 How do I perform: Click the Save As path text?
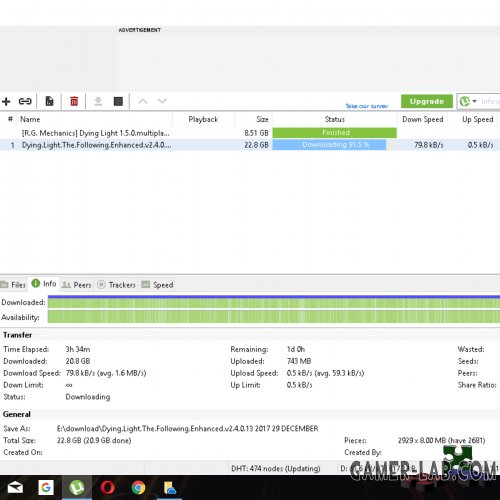[x=187, y=428]
